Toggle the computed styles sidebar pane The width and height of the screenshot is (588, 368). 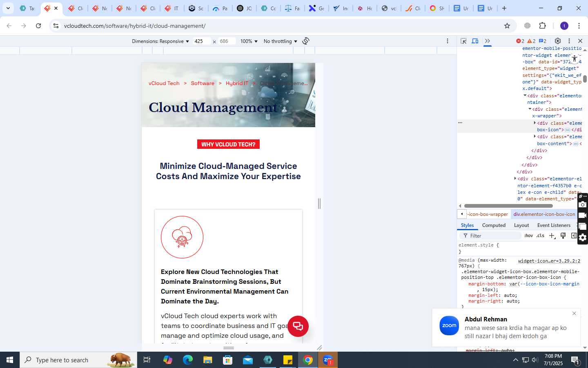(x=574, y=236)
